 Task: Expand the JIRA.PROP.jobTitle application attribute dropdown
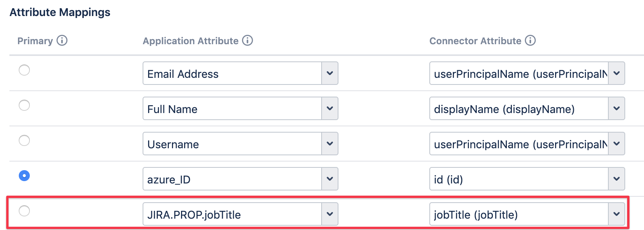(x=330, y=214)
